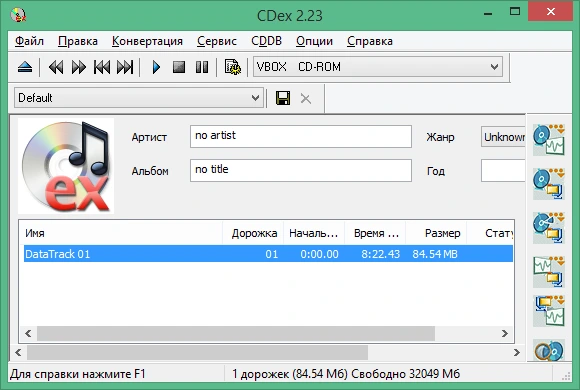Click the Eject CD button

coord(25,67)
